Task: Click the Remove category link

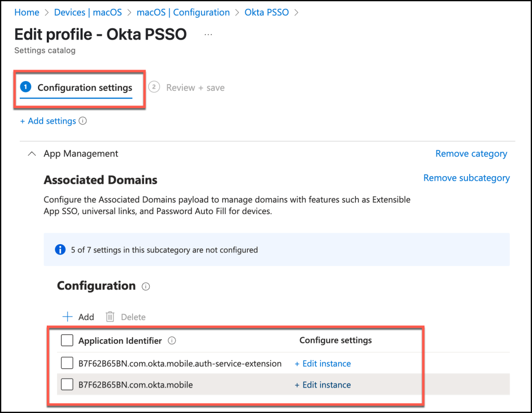Action: coord(471,154)
